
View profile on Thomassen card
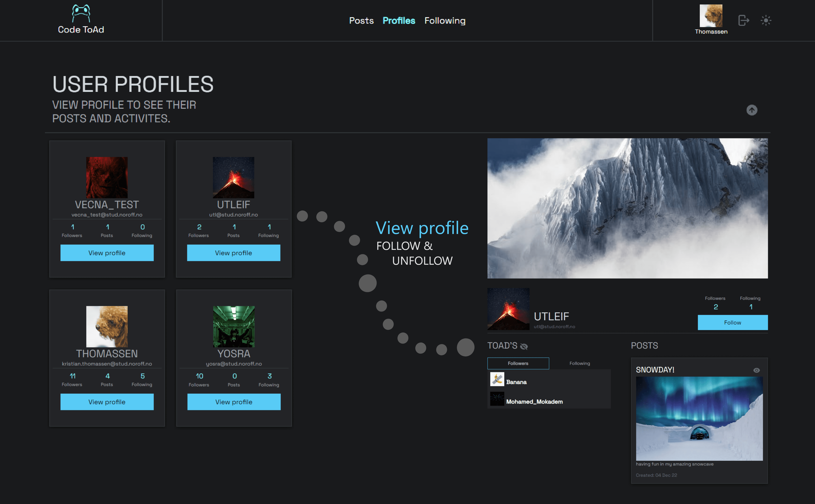[107, 402]
